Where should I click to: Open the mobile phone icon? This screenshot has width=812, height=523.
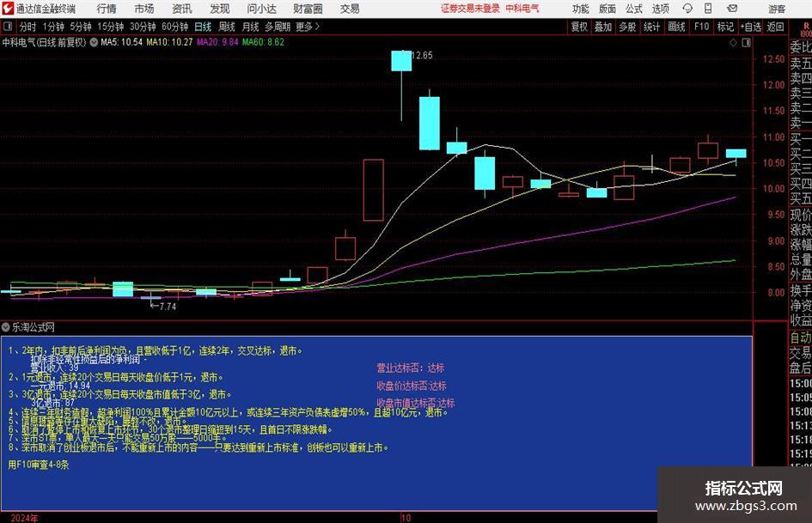(708, 9)
